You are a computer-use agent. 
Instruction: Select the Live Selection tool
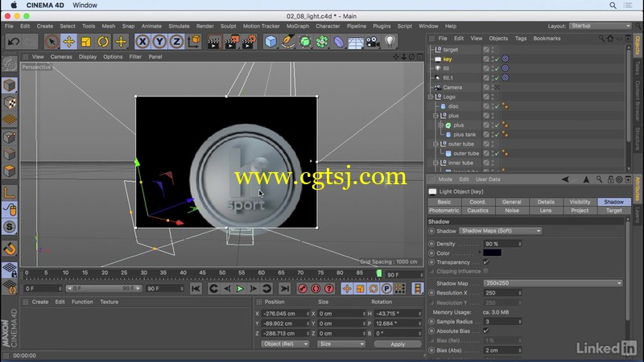coord(52,42)
